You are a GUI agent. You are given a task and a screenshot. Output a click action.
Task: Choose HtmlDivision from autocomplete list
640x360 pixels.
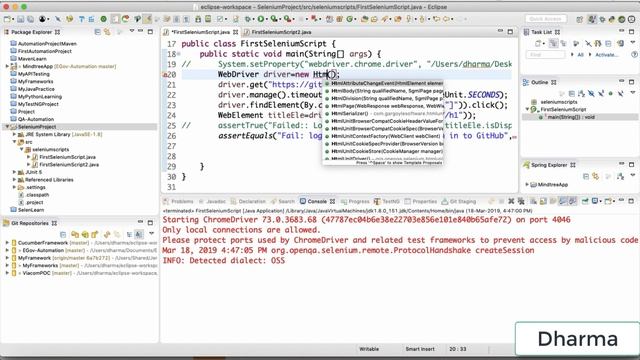[383, 98]
